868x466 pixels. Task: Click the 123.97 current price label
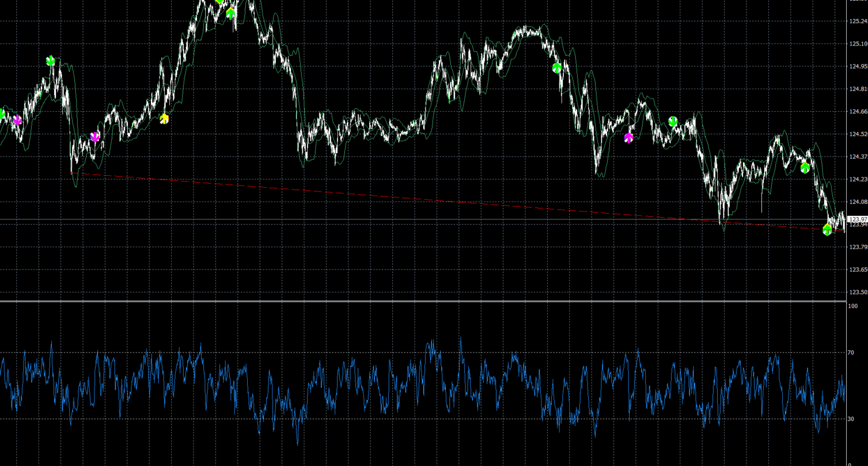click(858, 219)
